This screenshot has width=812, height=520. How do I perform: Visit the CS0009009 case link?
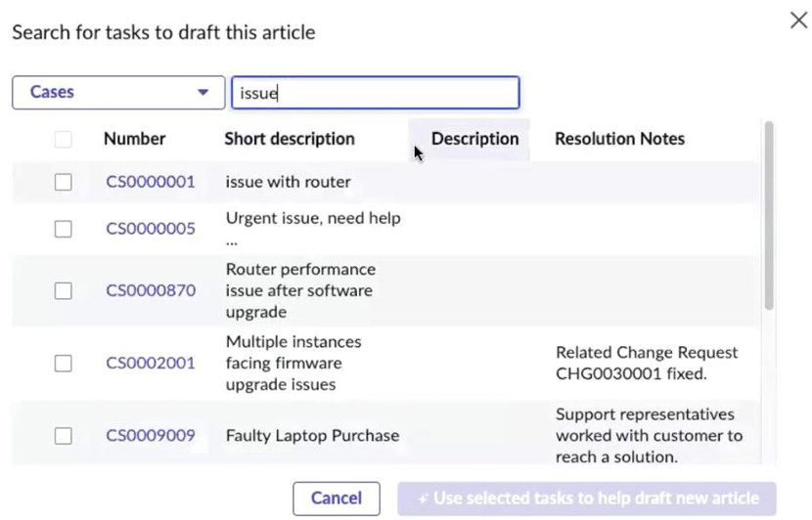[151, 436]
